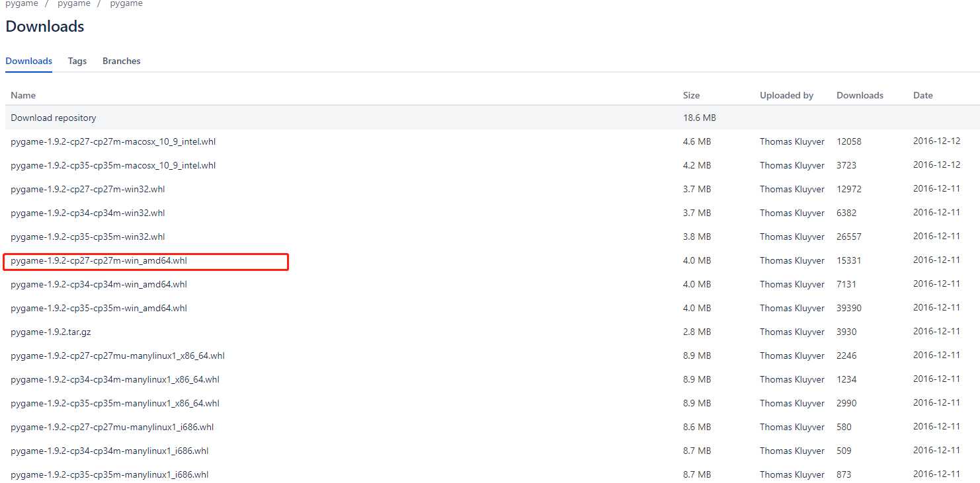The height and width of the screenshot is (483, 980).
Task: Click the 18.6 MB repository size
Action: (x=700, y=118)
